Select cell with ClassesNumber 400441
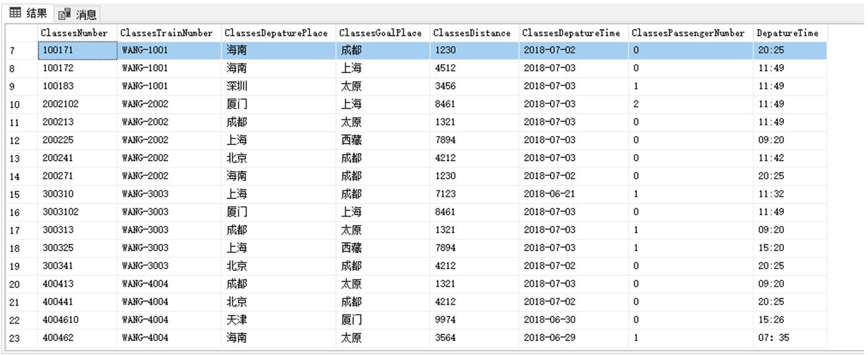This screenshot has height=355, width=868. [x=77, y=302]
